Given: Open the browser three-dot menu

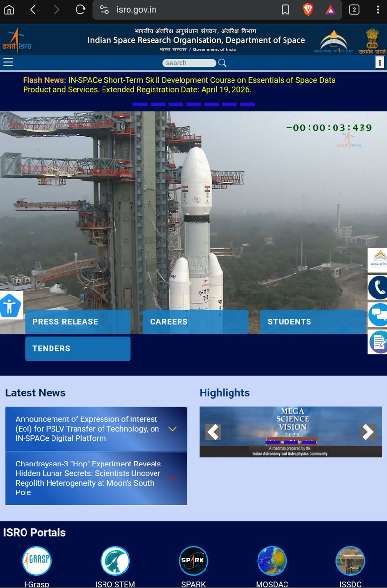Looking at the screenshot, I should point(377,9).
